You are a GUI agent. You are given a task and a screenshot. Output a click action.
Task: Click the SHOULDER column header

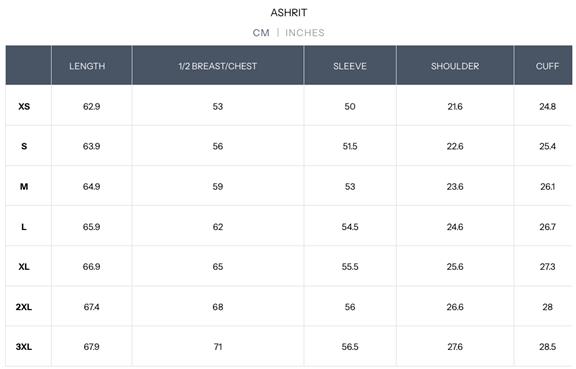click(455, 66)
